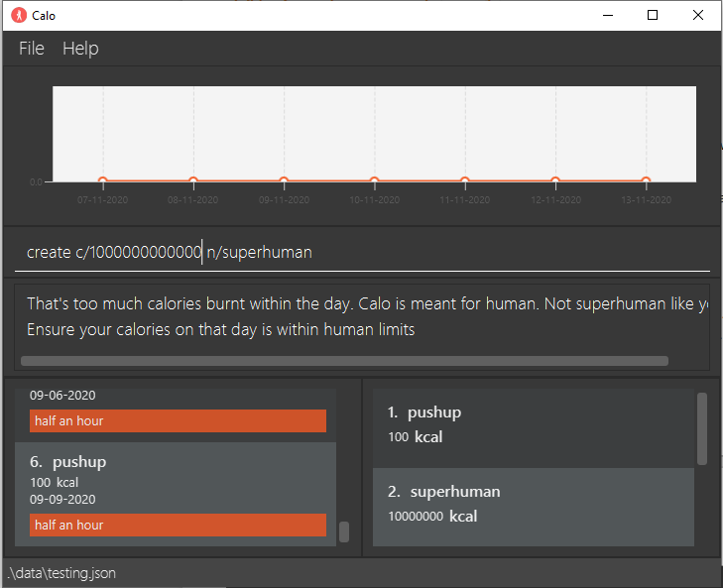This screenshot has height=588, width=723.
Task: Open the File menu
Action: point(32,49)
